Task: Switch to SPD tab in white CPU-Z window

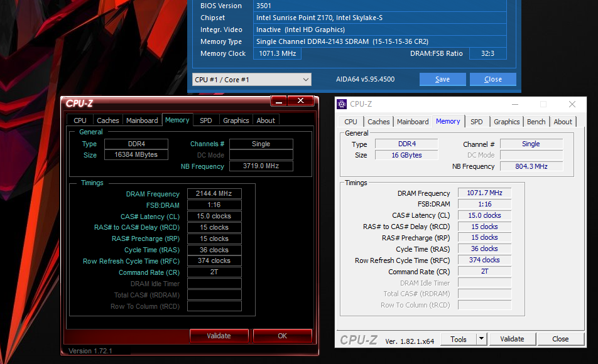Action: (x=477, y=122)
